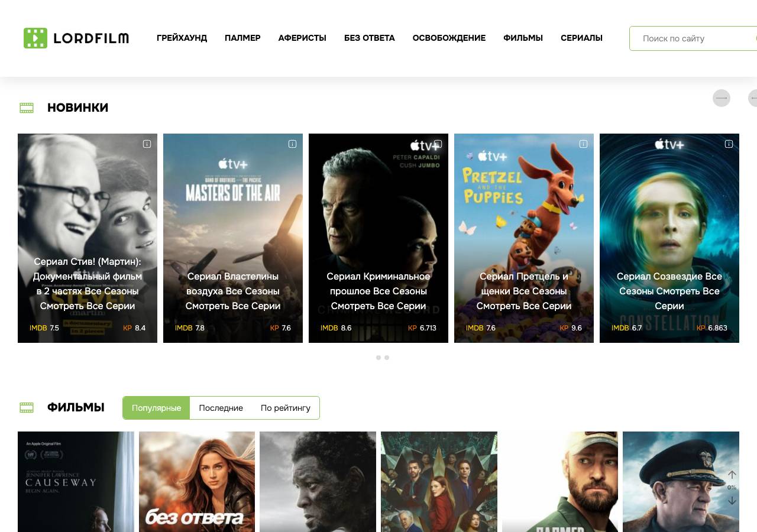The height and width of the screenshot is (532, 757).
Task: Select the second carousel pagination dot
Action: (387, 358)
